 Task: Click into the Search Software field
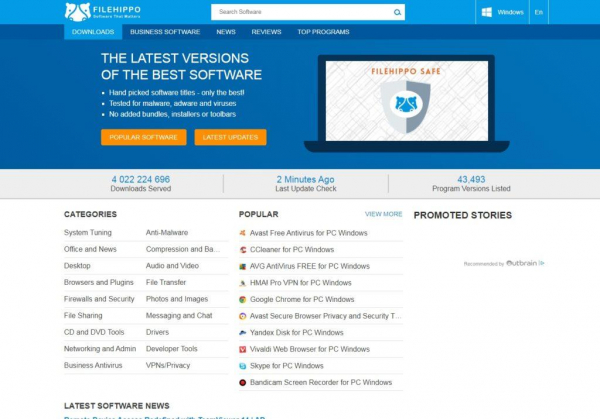[x=302, y=12]
